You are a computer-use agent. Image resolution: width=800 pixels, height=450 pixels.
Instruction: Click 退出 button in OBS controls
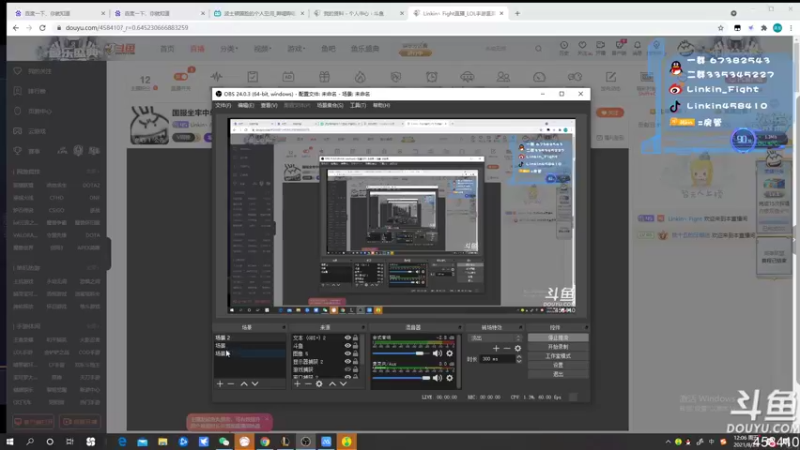click(x=558, y=374)
